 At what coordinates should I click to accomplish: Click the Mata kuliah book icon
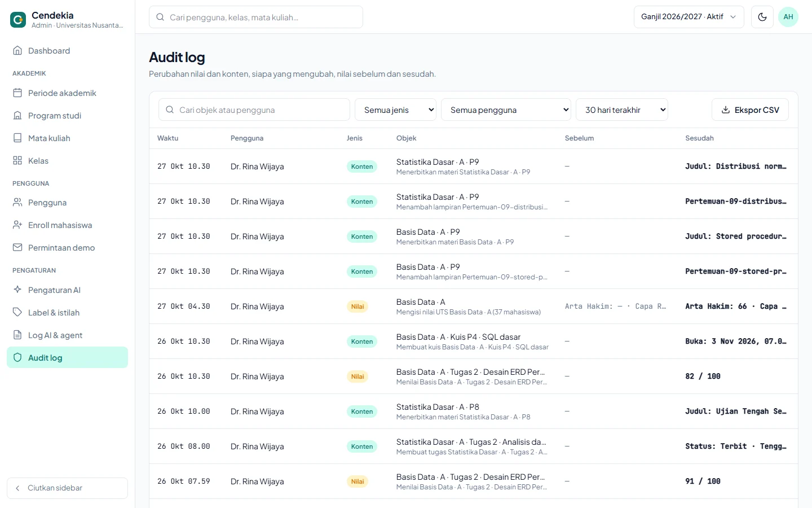(x=17, y=138)
